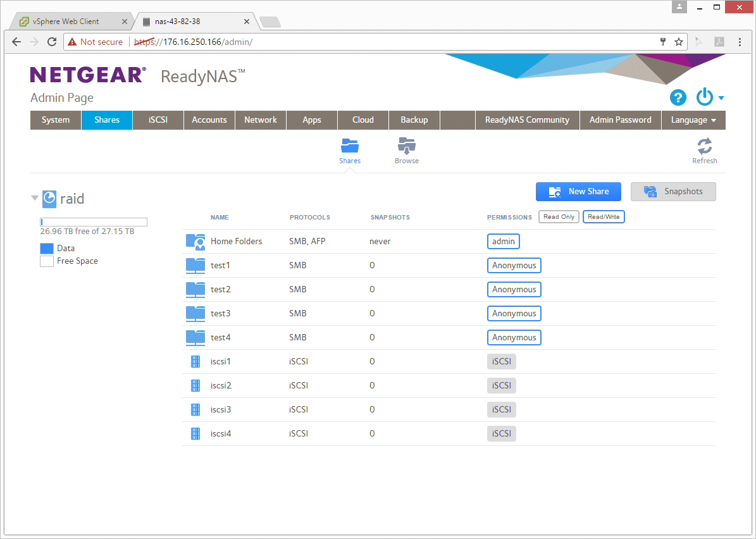Open the Shares folder view icon
This screenshot has width=756, height=539.
[x=350, y=146]
